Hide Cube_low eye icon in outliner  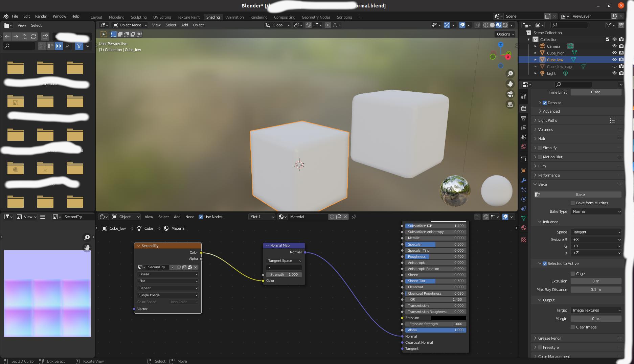click(614, 60)
